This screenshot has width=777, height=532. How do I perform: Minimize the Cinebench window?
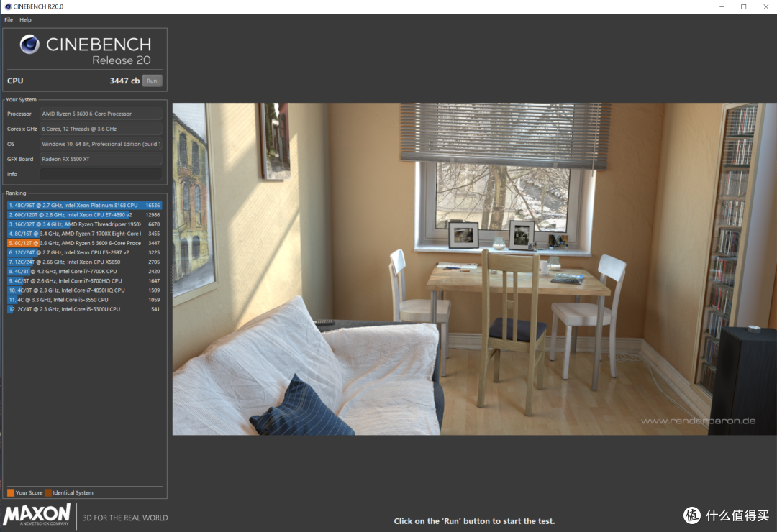point(722,6)
